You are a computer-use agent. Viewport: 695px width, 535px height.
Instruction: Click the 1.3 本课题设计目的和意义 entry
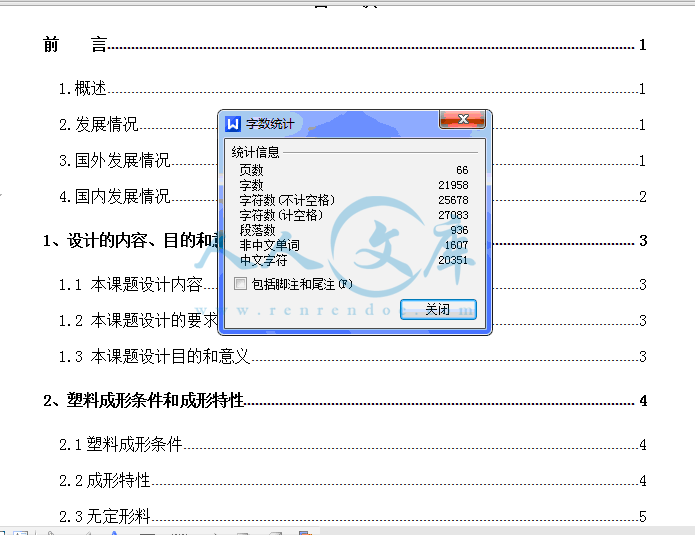pyautogui.click(x=352, y=356)
